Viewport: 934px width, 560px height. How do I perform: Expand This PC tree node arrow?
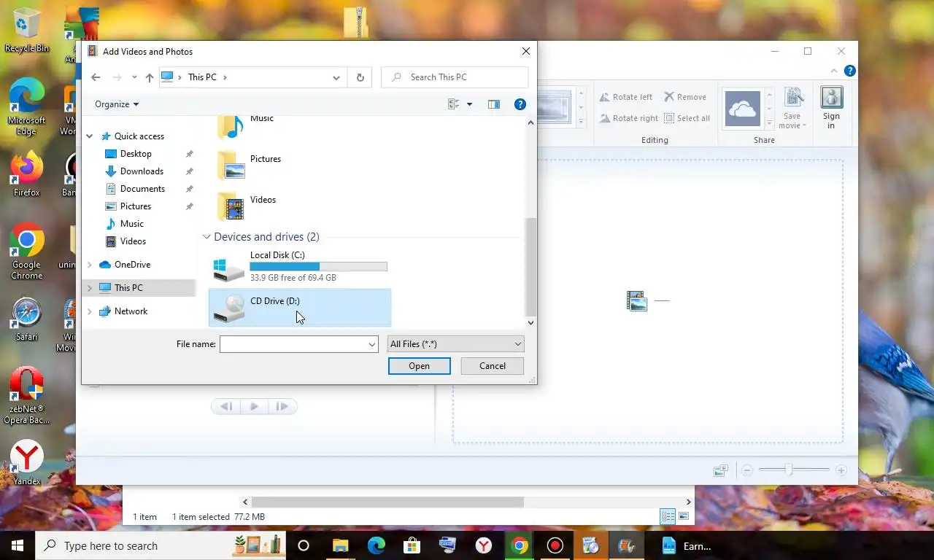pyautogui.click(x=90, y=288)
